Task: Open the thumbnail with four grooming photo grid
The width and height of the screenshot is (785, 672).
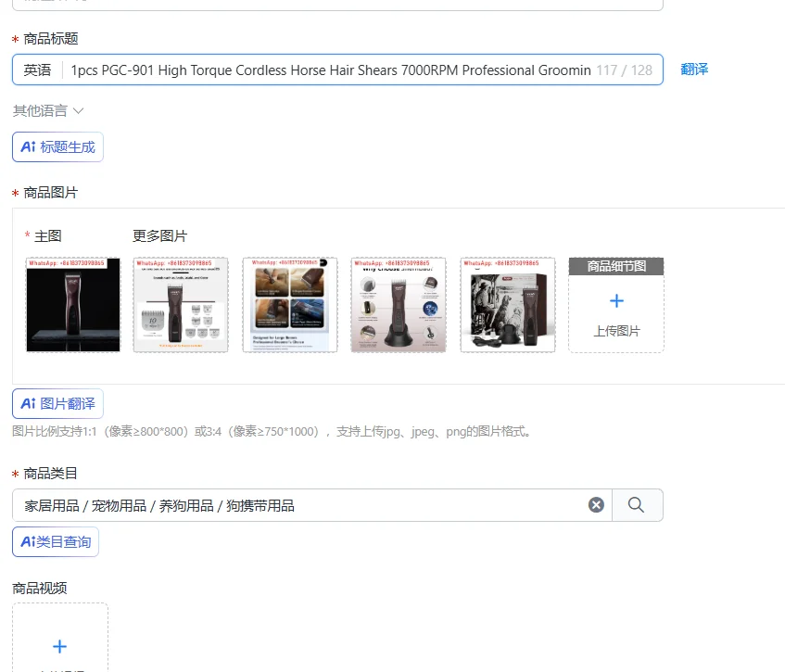Action: [x=290, y=305]
